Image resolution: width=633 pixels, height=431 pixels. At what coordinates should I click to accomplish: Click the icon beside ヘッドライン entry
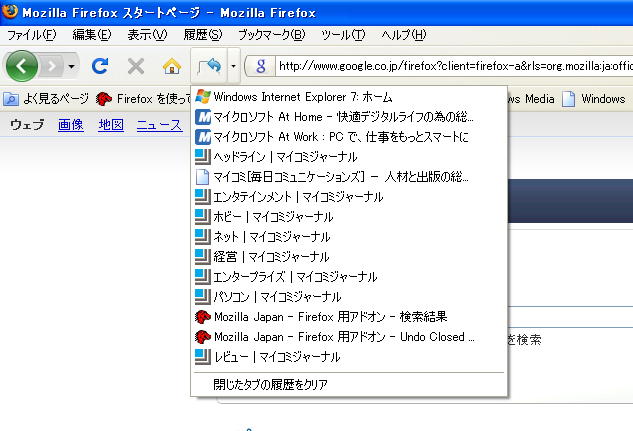point(203,157)
